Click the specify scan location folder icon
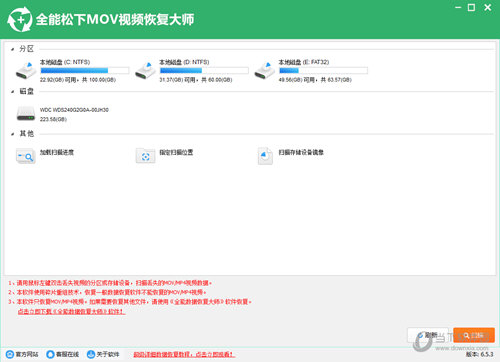 [x=145, y=156]
